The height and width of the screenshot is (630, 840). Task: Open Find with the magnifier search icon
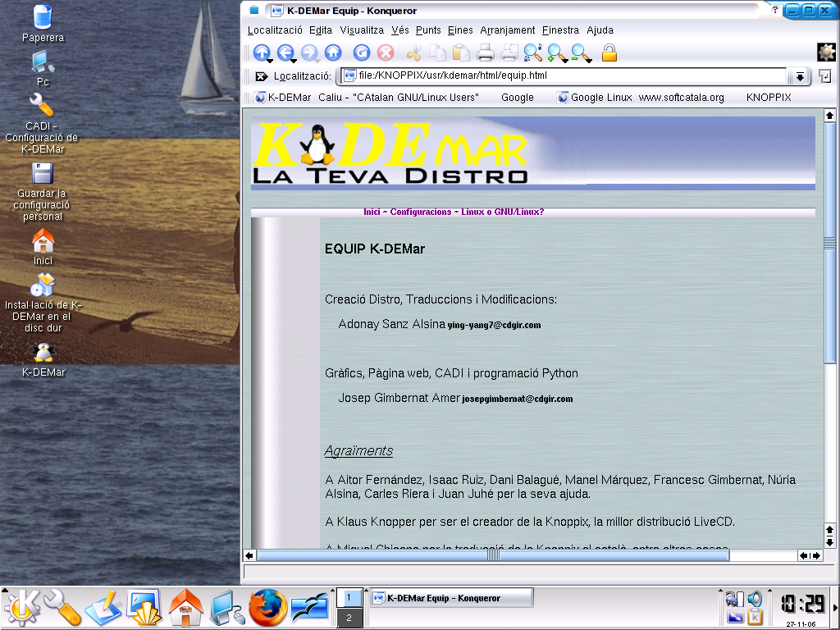point(532,52)
